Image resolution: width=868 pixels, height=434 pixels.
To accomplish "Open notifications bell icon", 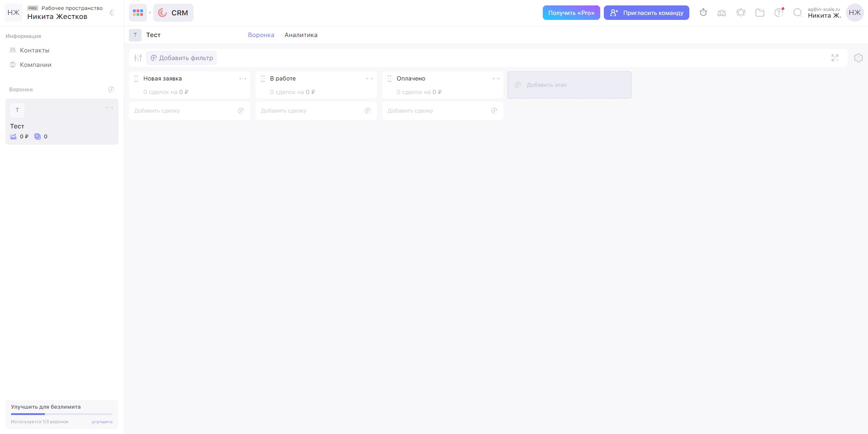I will 741,13.
